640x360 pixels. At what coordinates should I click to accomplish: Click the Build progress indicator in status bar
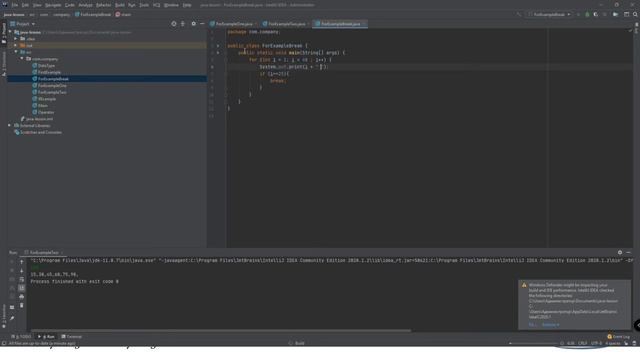pyautogui.click(x=297, y=343)
